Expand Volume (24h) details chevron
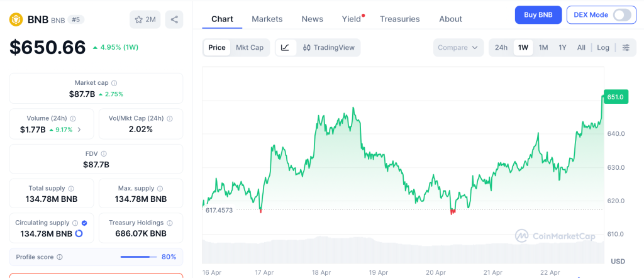Image resolution: width=644 pixels, height=278 pixels. (x=79, y=130)
